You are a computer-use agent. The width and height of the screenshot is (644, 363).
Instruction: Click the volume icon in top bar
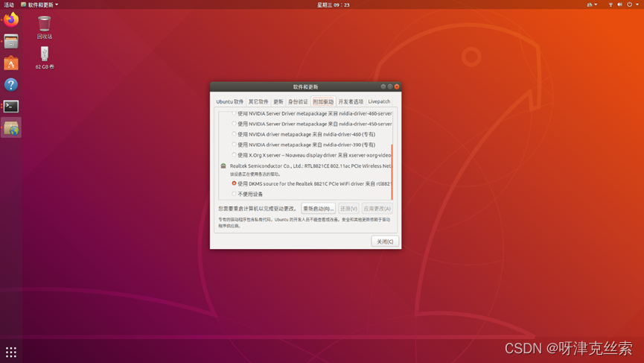(x=619, y=4)
